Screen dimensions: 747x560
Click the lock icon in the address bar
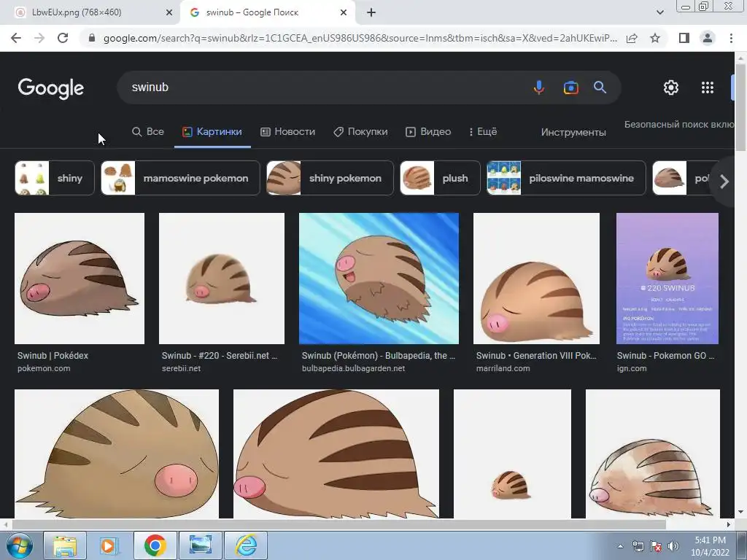pyautogui.click(x=92, y=38)
